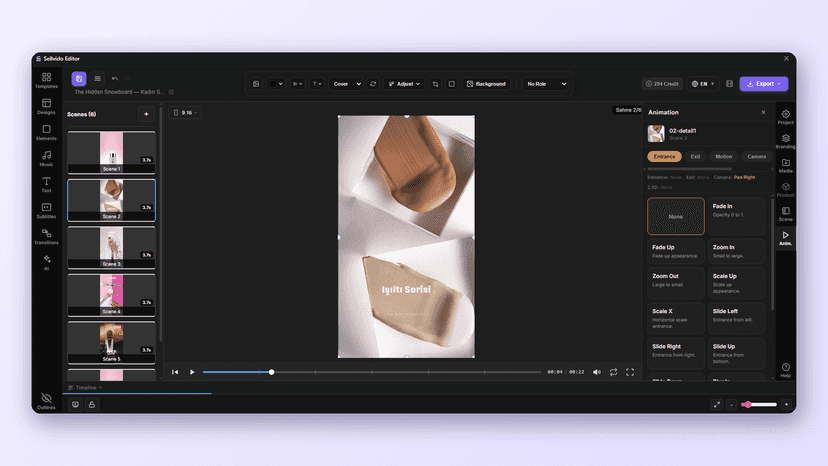
Task: Select the crop tool icon
Action: (435, 84)
